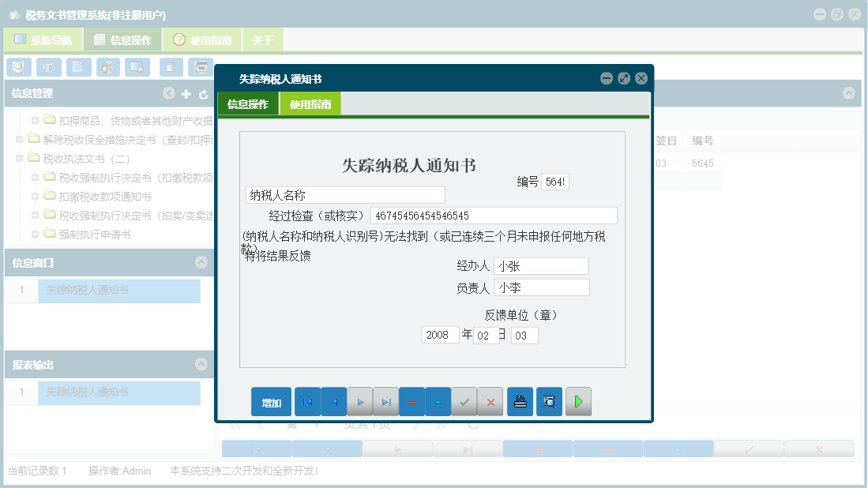Go to the next record in the dialog
This screenshot has height=488, width=868.
360,402
